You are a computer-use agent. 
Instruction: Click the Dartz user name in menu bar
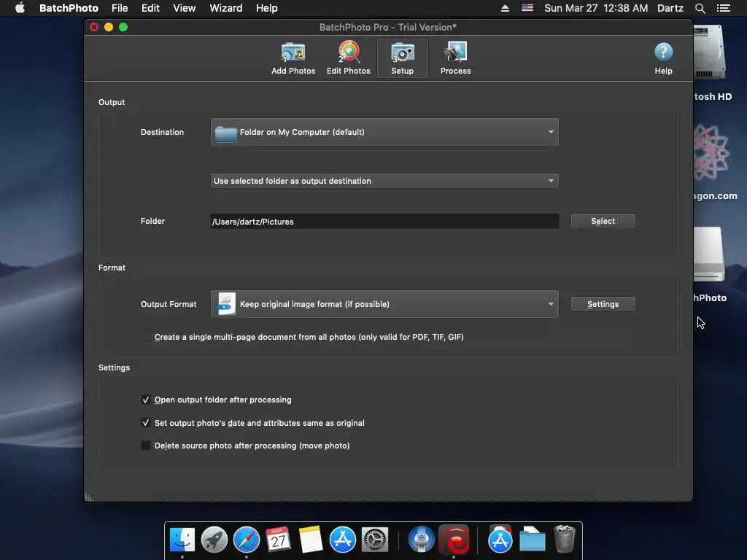pyautogui.click(x=670, y=8)
